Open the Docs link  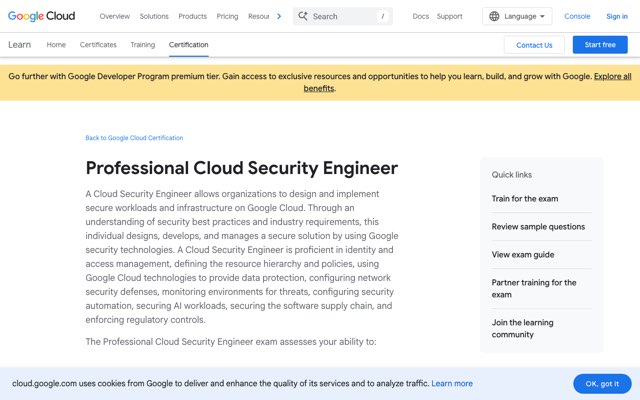(420, 16)
